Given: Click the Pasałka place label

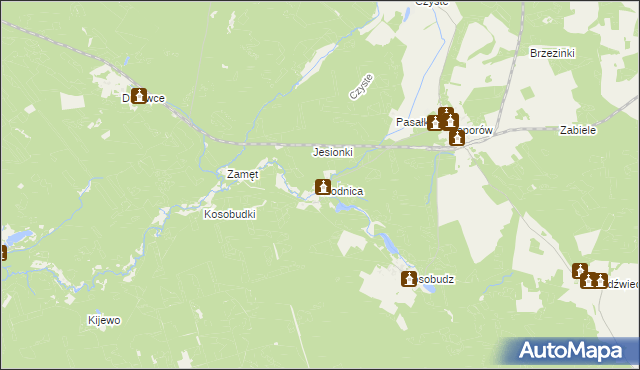Looking at the screenshot, I should [x=411, y=122].
